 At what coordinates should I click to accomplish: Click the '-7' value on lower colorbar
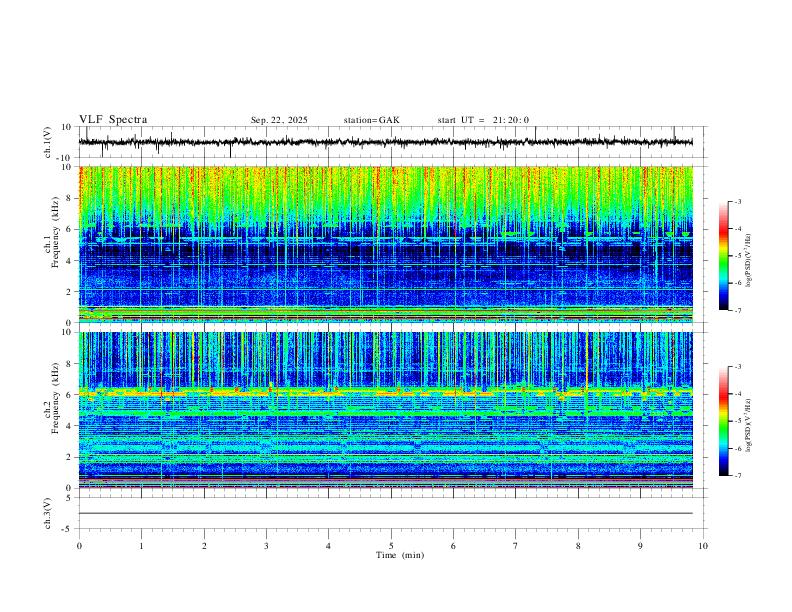(738, 476)
